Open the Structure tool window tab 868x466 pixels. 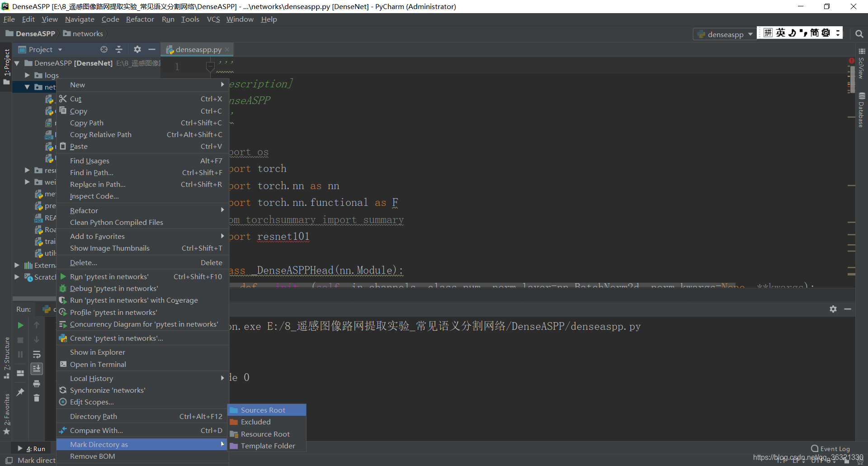point(7,358)
